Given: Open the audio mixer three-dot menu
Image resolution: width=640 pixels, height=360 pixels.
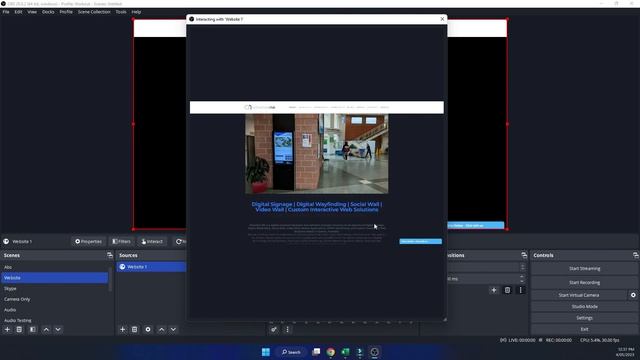Looking at the screenshot, I should [x=287, y=329].
